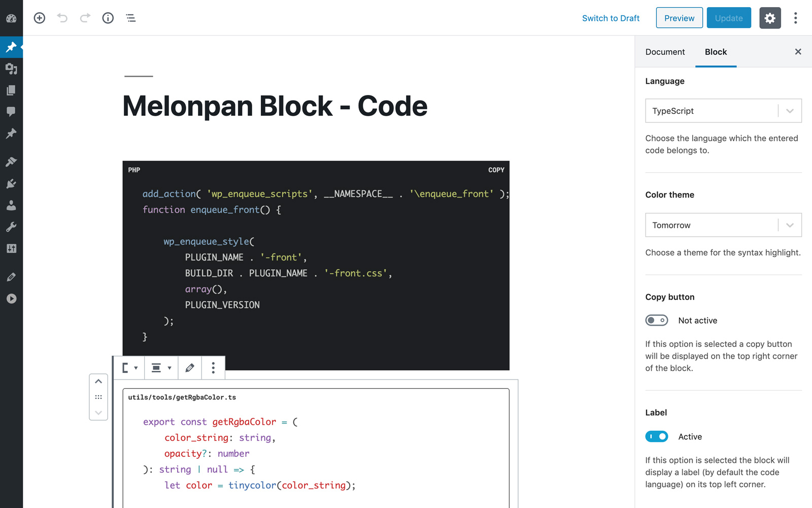Enable the Copy button toggle
The image size is (812, 508).
pyautogui.click(x=656, y=321)
